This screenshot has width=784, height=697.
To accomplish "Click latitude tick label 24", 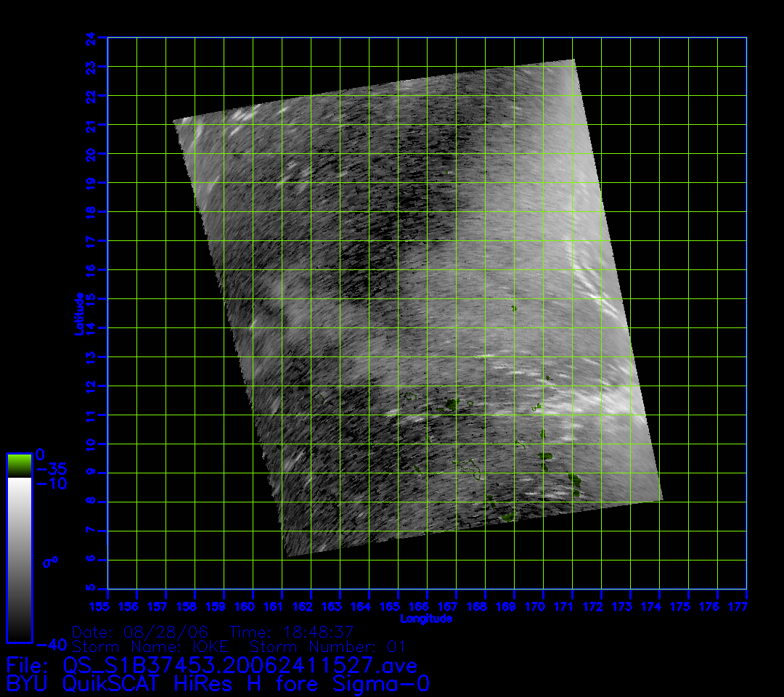I will pyautogui.click(x=90, y=38).
